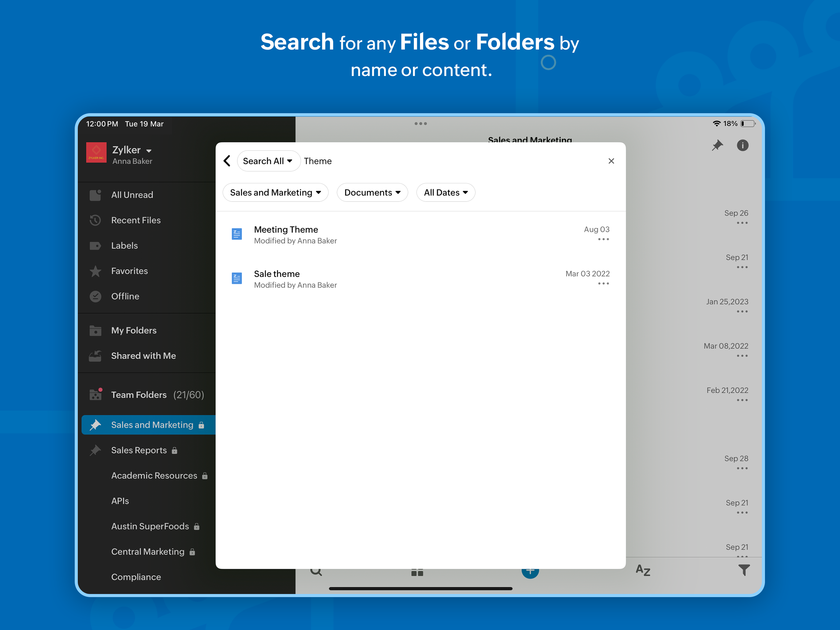The width and height of the screenshot is (840, 630).
Task: Open Recent Files in sidebar
Action: tap(136, 220)
